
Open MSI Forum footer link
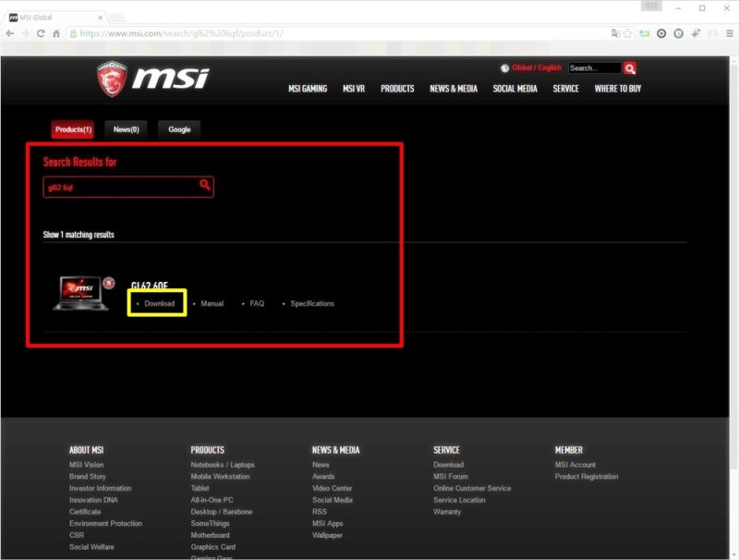pos(451,477)
